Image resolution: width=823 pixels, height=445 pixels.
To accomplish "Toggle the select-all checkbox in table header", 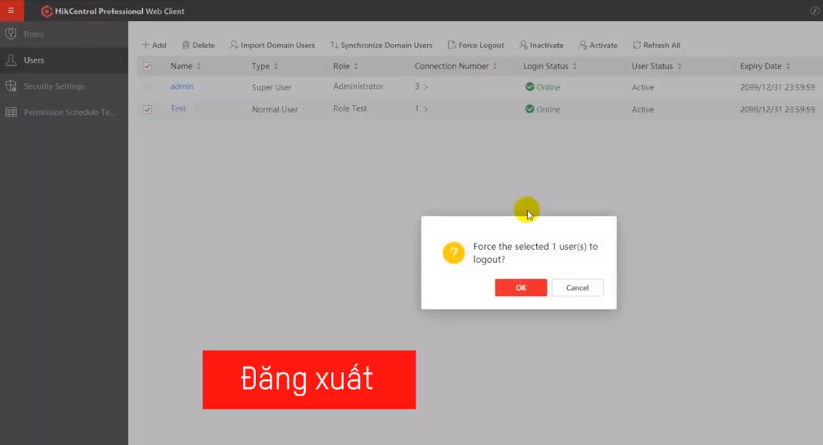I will pos(147,66).
